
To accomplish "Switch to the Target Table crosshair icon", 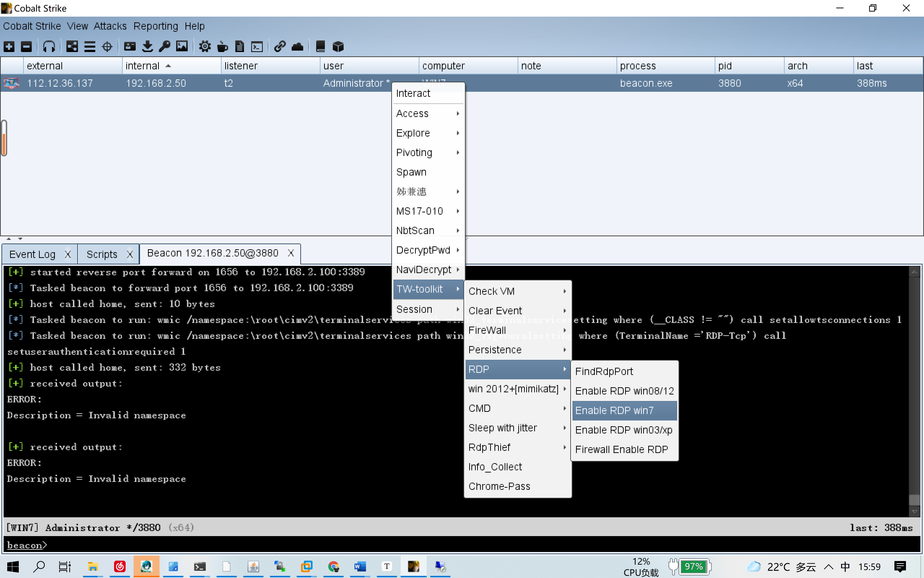I will pyautogui.click(x=107, y=47).
